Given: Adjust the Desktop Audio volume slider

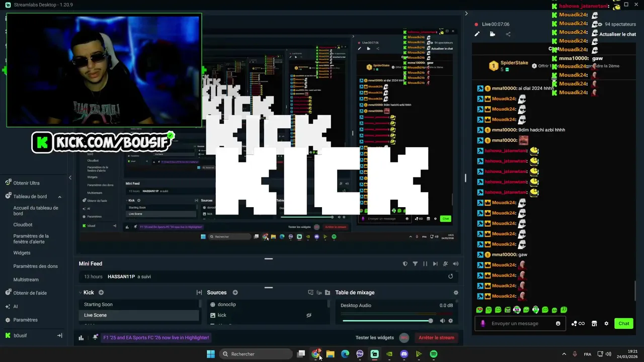Looking at the screenshot, I should pos(386,321).
